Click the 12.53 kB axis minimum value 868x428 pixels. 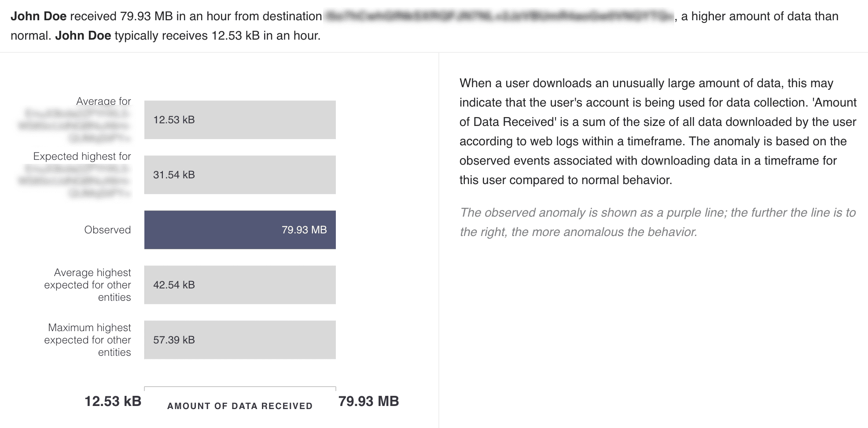pyautogui.click(x=113, y=401)
